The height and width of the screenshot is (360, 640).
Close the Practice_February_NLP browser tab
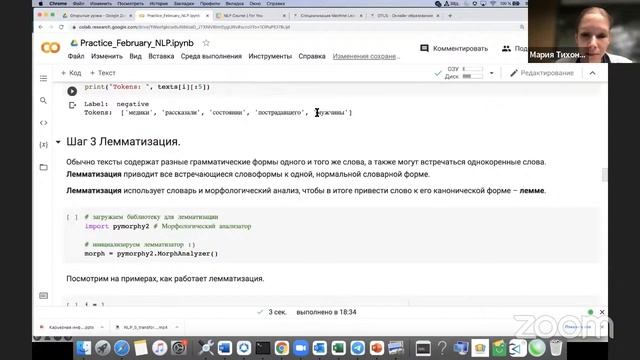207,16
